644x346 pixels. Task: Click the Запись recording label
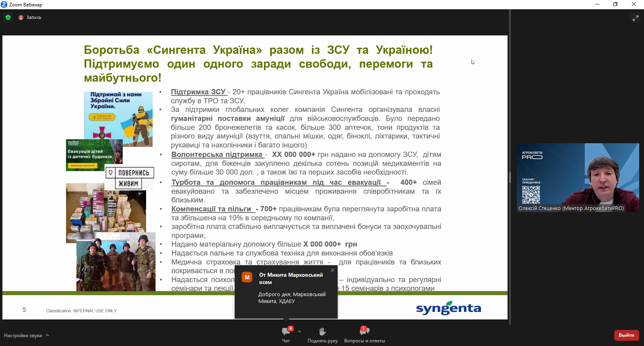click(x=34, y=18)
